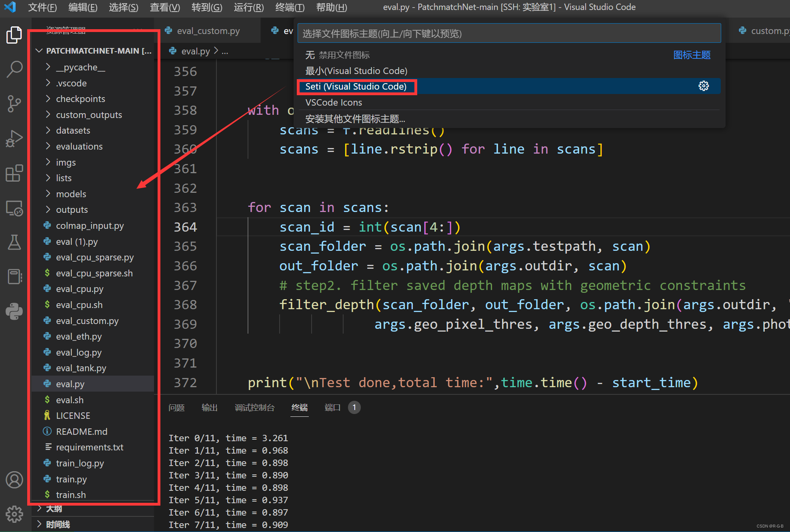The image size is (790, 532).
Task: Open the Extensions view icon
Action: coord(14,173)
